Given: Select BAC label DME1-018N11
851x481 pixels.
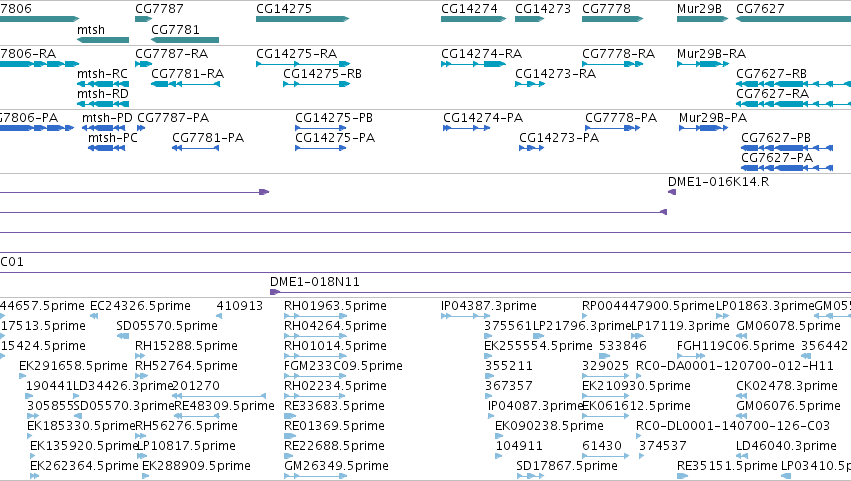Looking at the screenshot, I should tap(315, 282).
